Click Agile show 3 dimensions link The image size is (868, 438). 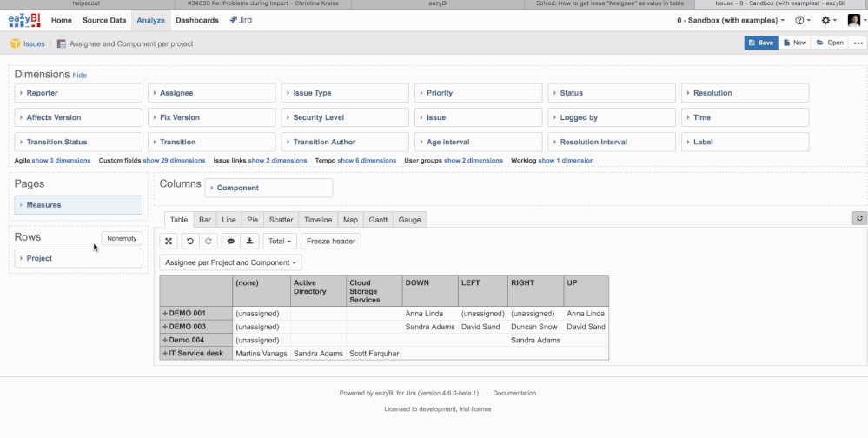point(61,161)
